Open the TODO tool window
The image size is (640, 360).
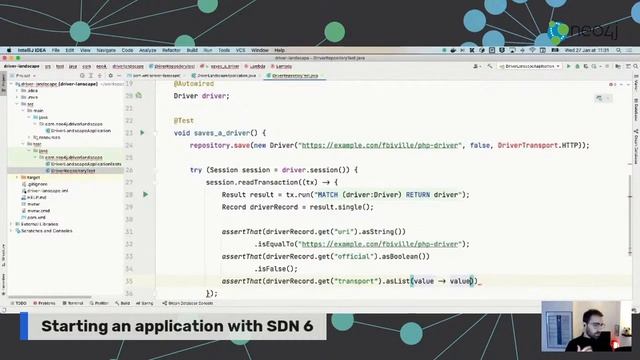(x=19, y=303)
